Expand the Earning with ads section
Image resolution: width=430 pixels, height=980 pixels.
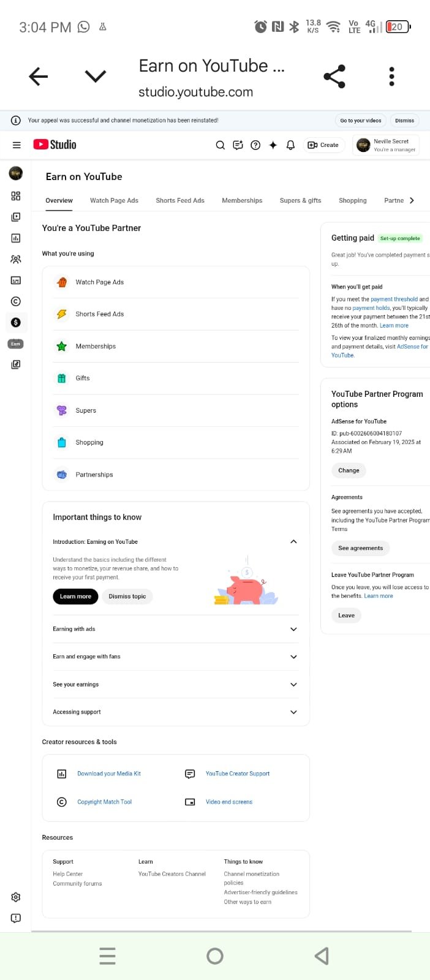pos(293,629)
